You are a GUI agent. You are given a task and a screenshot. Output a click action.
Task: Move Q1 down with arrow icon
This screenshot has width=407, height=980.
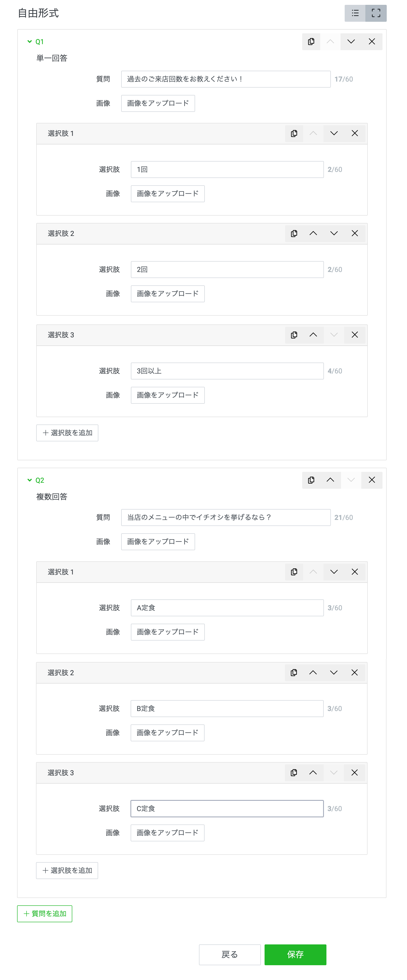pyautogui.click(x=351, y=41)
